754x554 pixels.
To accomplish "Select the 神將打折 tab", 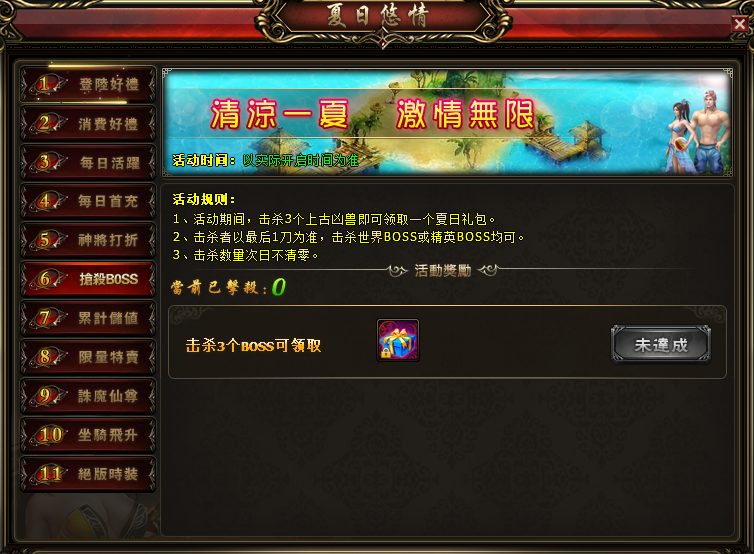I will [88, 240].
